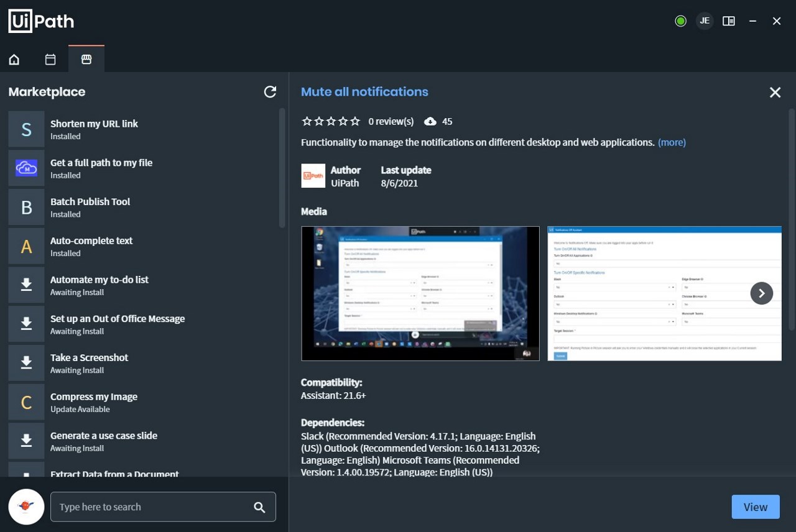Open the calendar reminders tab
The width and height of the screenshot is (796, 532).
(50, 60)
